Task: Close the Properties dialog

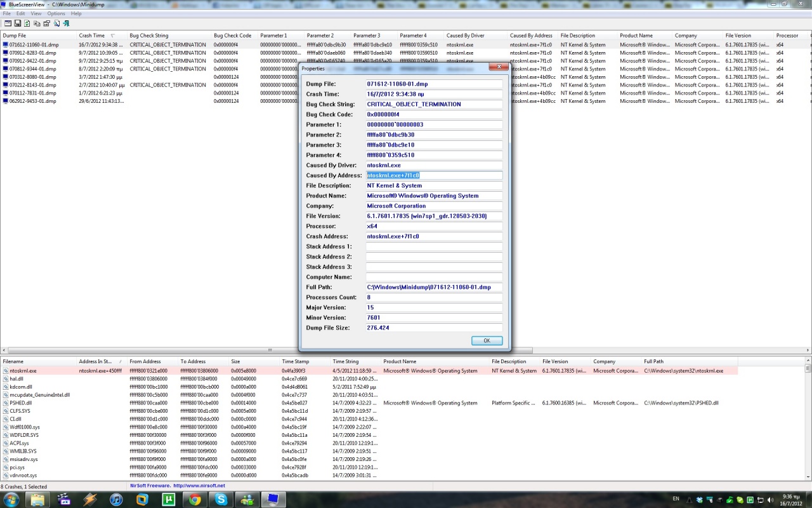Action: [x=499, y=67]
